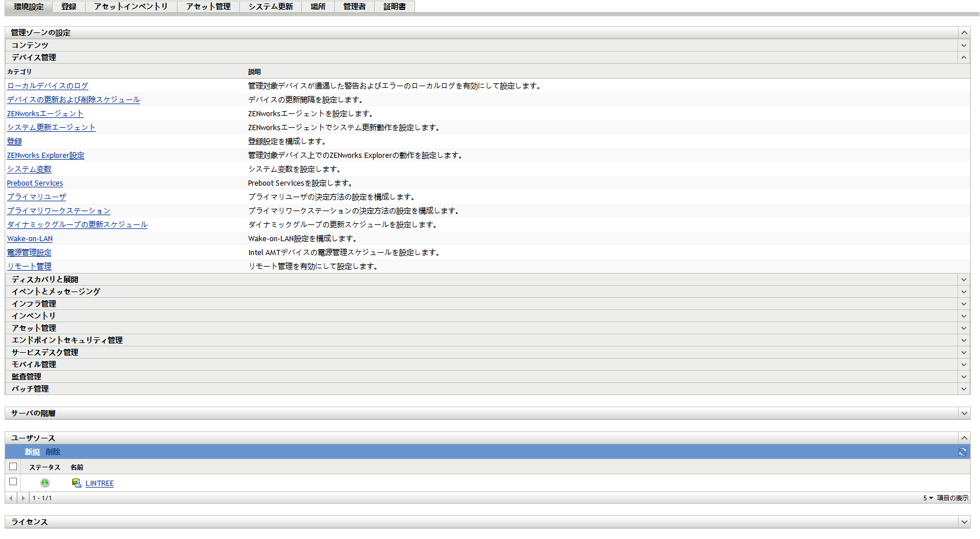The height and width of the screenshot is (539, 980).
Task: Expand the パッチ管理 section
Action: 964,389
